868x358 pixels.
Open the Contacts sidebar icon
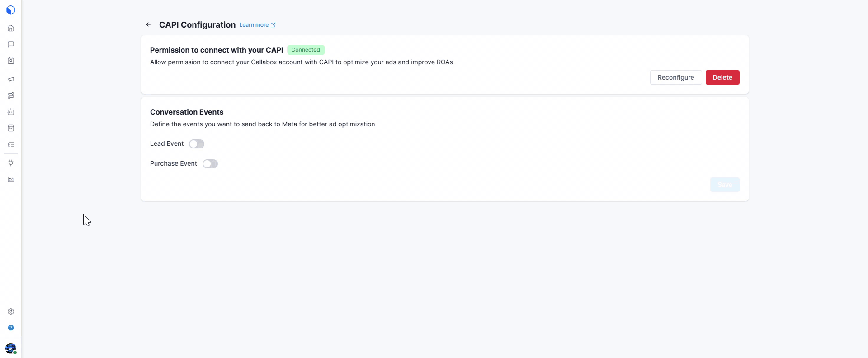coord(11,61)
